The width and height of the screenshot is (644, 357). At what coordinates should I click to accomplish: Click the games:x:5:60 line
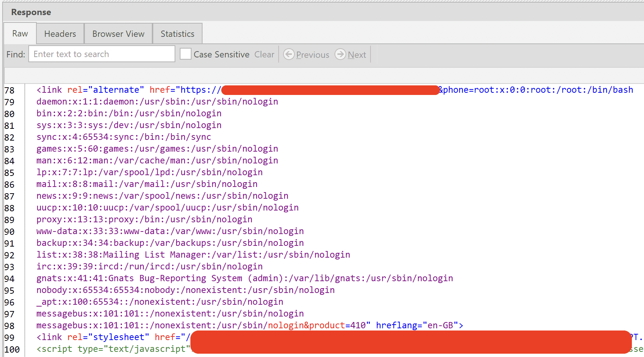[157, 149]
